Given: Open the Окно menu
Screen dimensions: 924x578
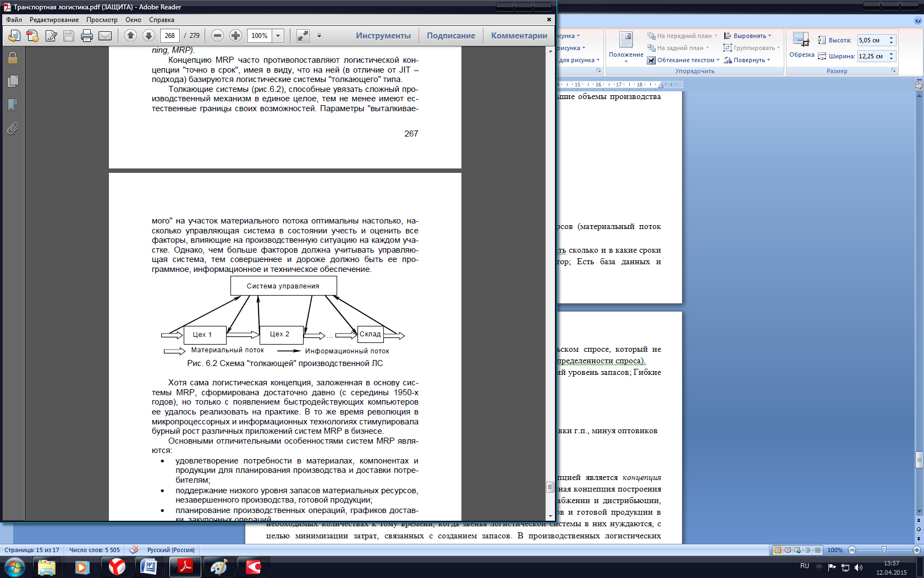Looking at the screenshot, I should [133, 20].
